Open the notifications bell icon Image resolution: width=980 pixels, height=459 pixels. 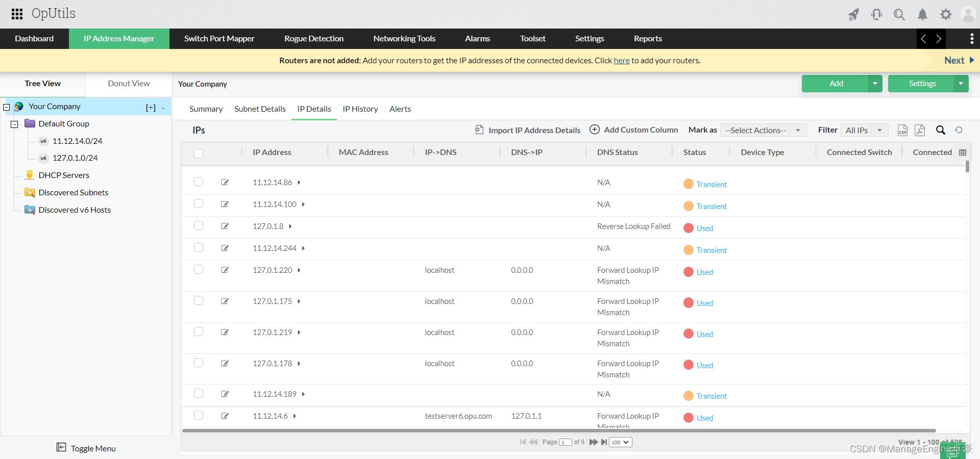point(922,14)
